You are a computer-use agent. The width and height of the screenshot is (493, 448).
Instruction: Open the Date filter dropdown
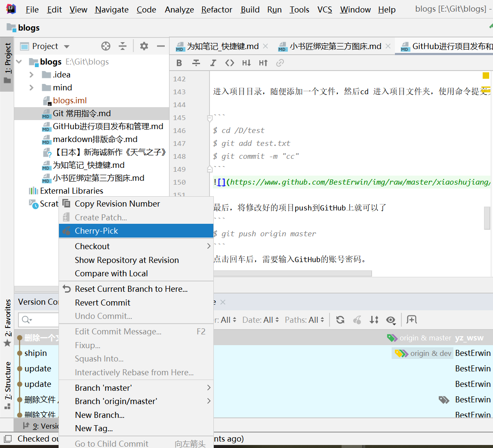[x=261, y=320]
